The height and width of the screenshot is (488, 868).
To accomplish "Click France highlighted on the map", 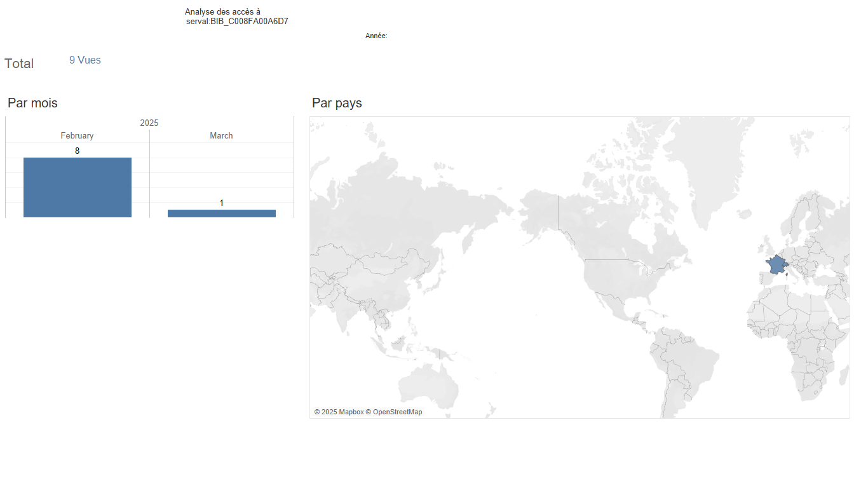I will 776,264.
